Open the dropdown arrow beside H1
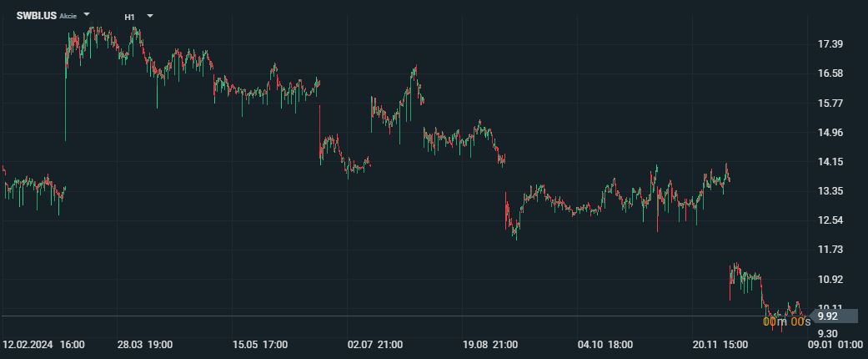The height and width of the screenshot is (359, 868). [150, 16]
